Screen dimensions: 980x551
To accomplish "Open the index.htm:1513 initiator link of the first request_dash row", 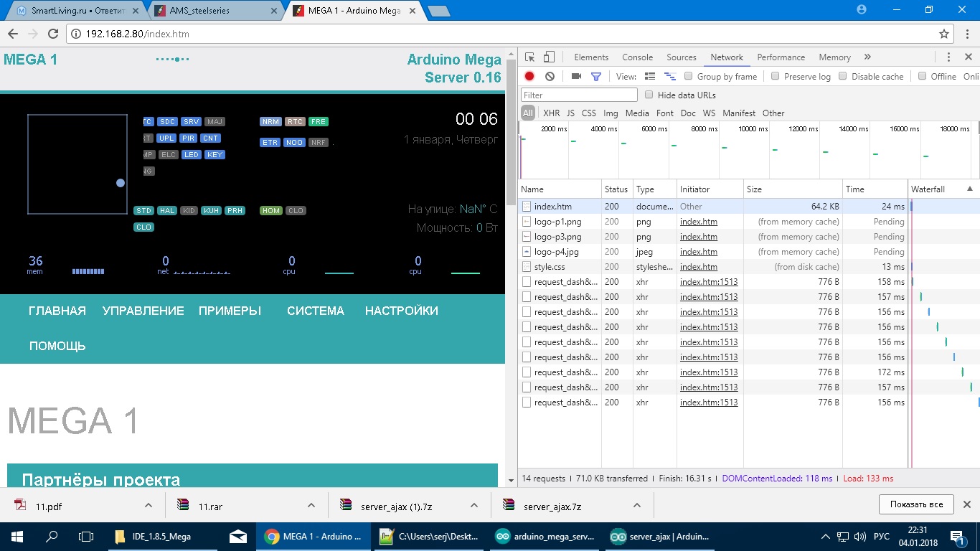I will coord(709,282).
